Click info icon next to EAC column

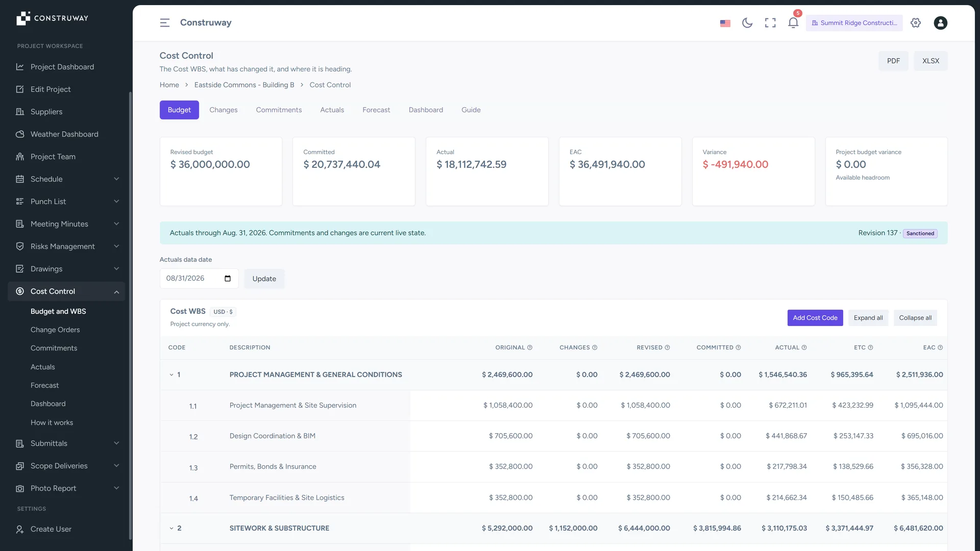(940, 347)
